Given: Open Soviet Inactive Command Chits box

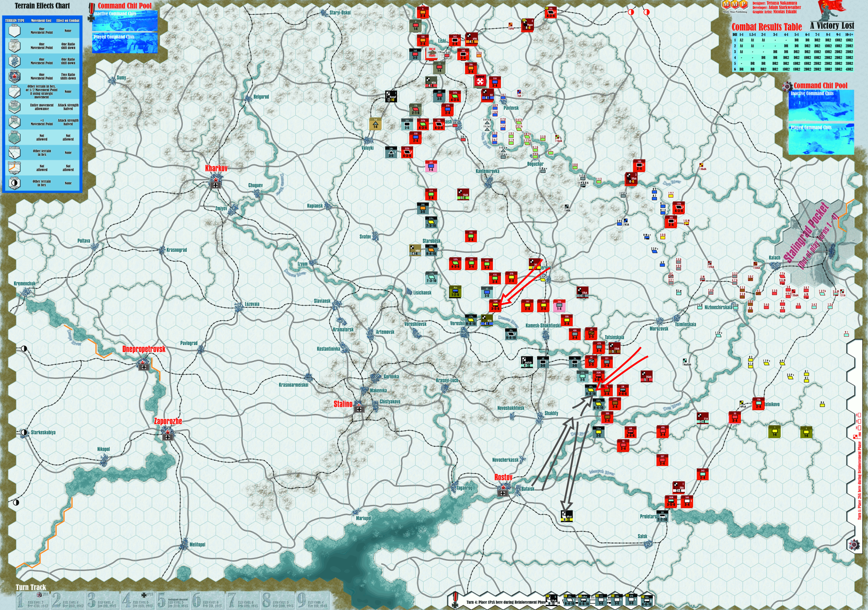Looking at the screenshot, I should pyautogui.click(x=821, y=106).
